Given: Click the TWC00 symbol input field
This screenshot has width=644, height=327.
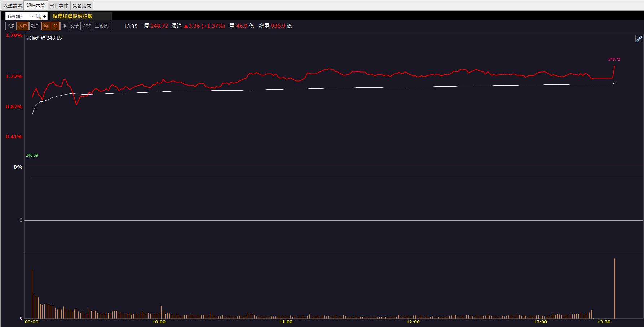Looking at the screenshot, I should tap(18, 16).
